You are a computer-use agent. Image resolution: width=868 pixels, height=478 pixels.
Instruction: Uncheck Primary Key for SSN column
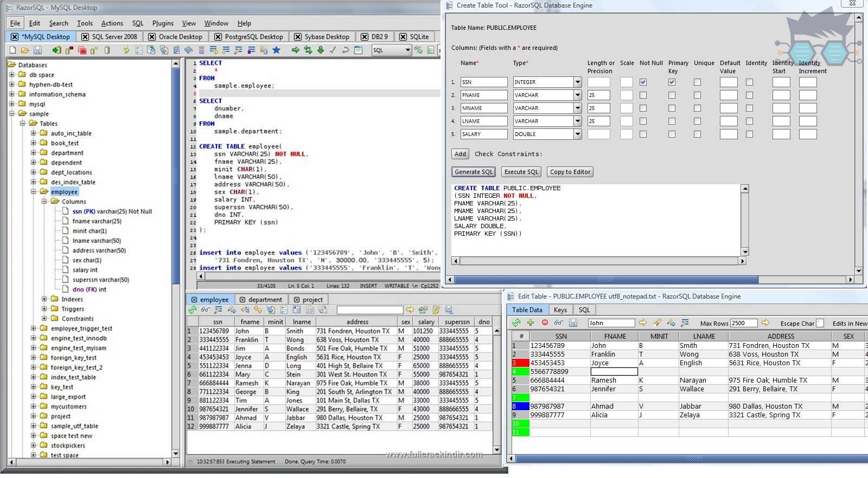coord(672,82)
